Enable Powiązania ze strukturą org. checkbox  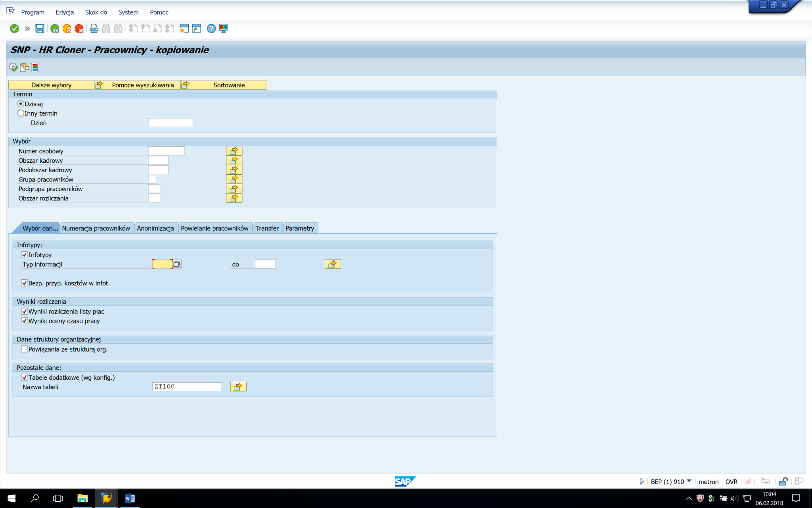point(25,349)
